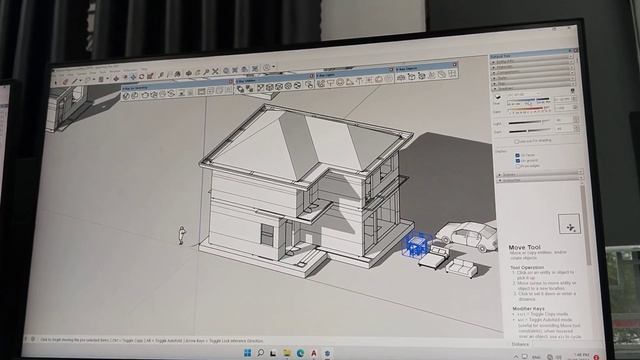Pick the Scale tool
Image resolution: width=640 pixels, height=360 pixels.
click(x=150, y=76)
